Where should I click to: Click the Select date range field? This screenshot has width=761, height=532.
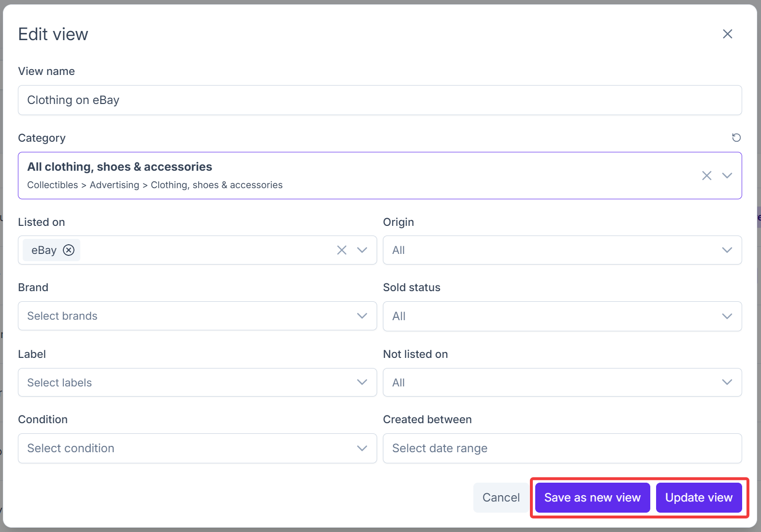click(562, 448)
